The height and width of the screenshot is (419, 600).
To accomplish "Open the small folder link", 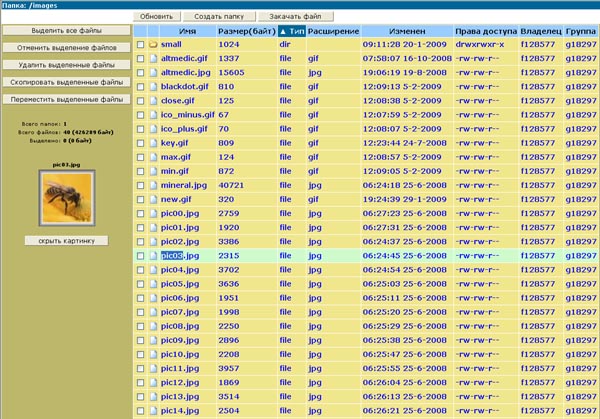I will [x=171, y=44].
